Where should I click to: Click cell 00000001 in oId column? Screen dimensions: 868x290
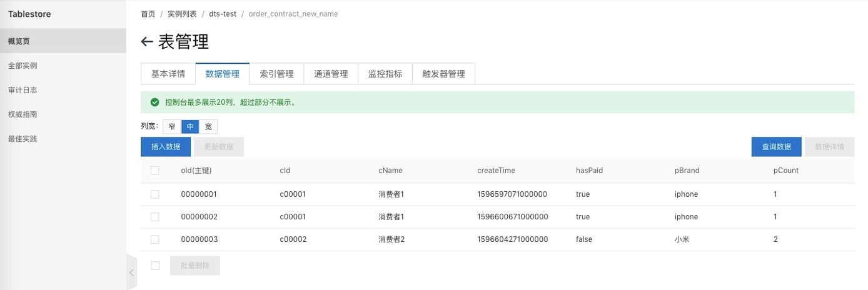click(199, 194)
